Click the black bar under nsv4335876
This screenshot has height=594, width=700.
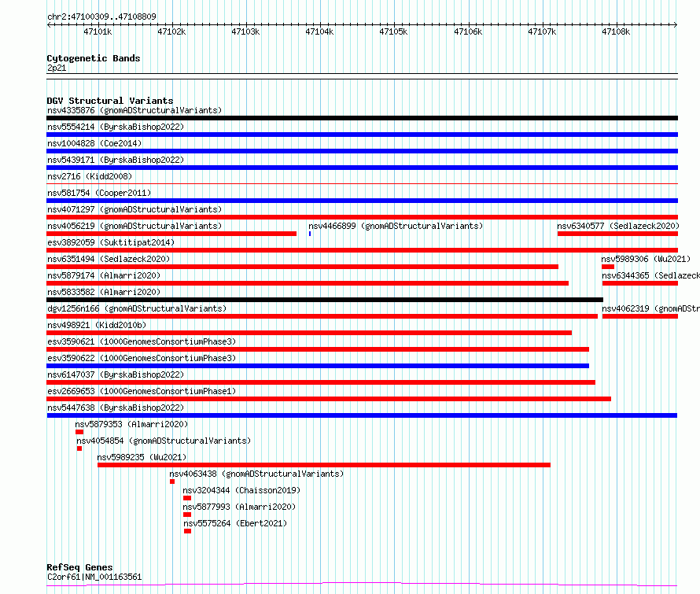tap(362, 118)
